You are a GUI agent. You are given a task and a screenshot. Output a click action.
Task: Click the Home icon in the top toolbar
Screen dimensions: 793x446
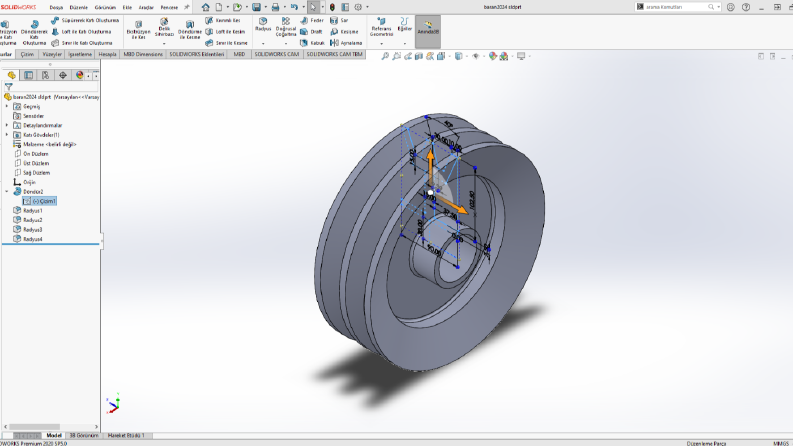(x=205, y=7)
